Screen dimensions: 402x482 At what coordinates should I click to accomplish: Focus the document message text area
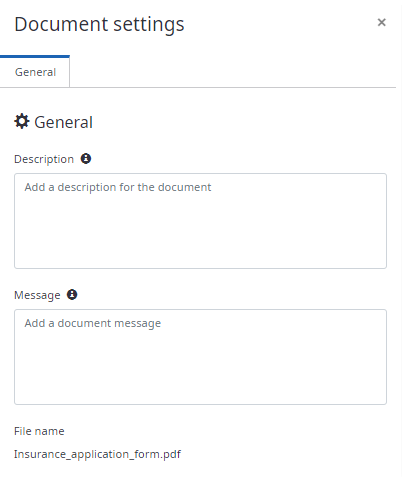coord(200,357)
